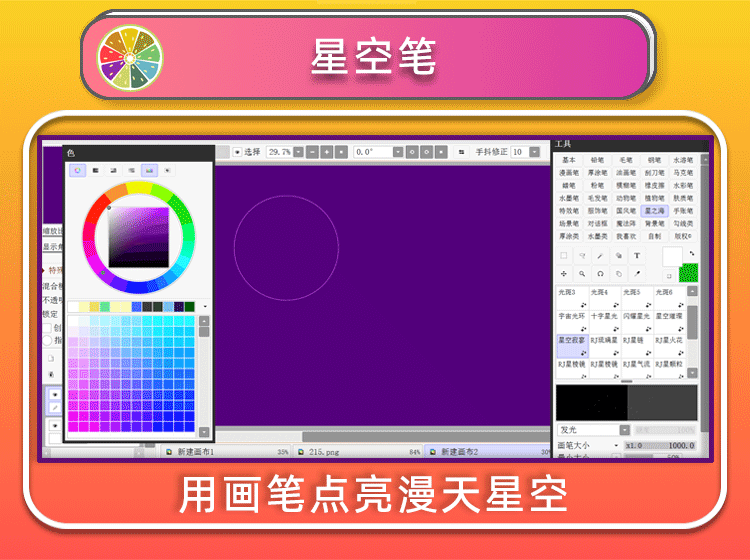
Task: Select the 指 radio button in layer panel
Action: tap(47, 340)
